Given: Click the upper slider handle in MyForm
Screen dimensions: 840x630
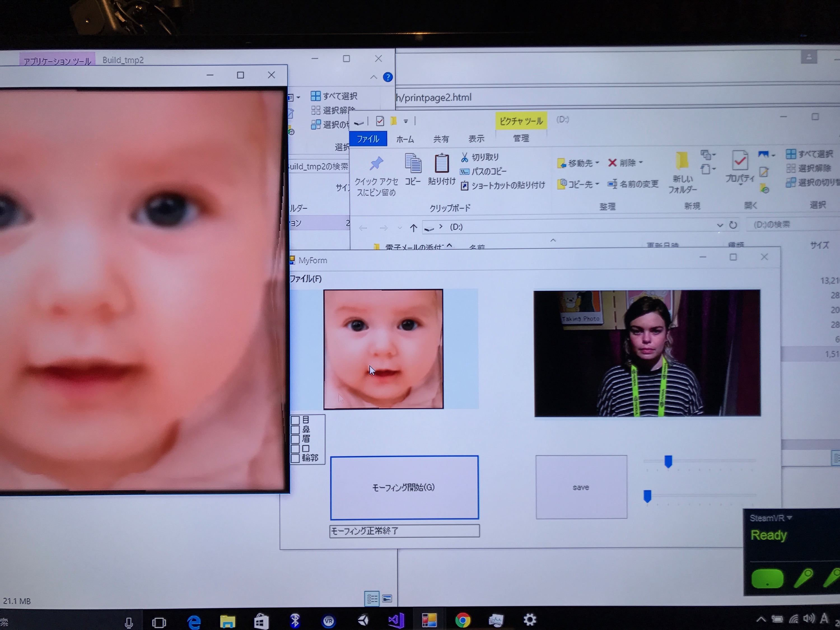Looking at the screenshot, I should pos(668,461).
